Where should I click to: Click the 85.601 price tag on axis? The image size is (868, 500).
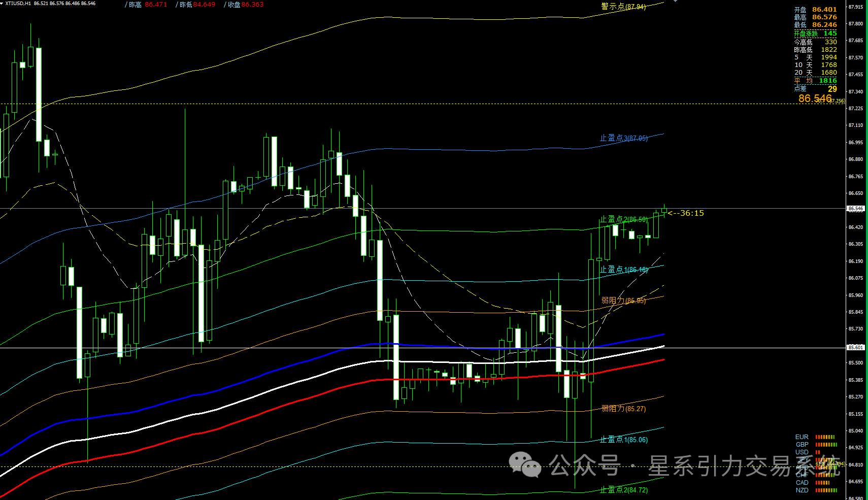tap(856, 348)
